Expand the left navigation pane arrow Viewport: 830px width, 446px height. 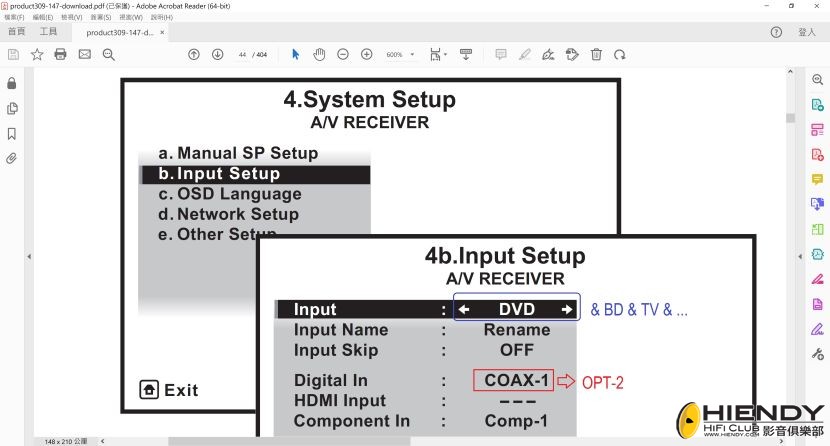point(28,257)
